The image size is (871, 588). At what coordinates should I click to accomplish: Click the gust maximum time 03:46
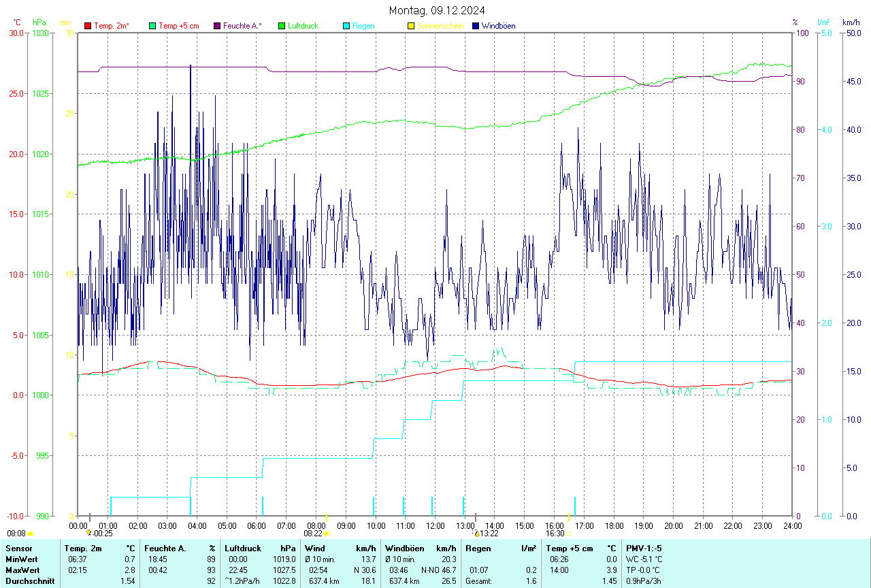point(398,570)
